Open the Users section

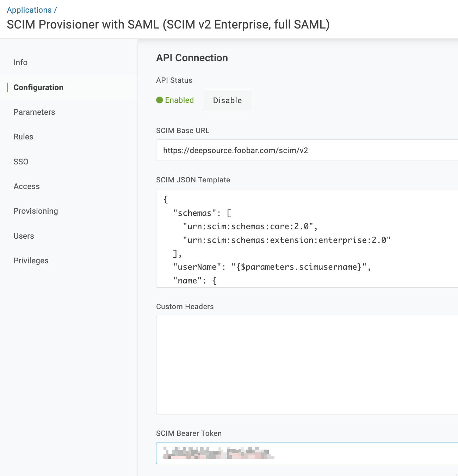coord(24,236)
